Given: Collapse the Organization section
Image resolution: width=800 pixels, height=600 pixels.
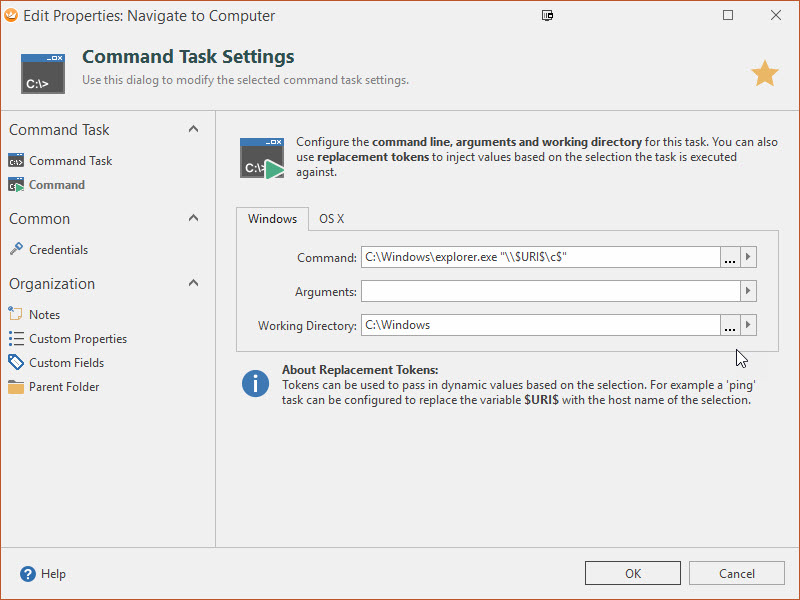Looking at the screenshot, I should (x=193, y=283).
